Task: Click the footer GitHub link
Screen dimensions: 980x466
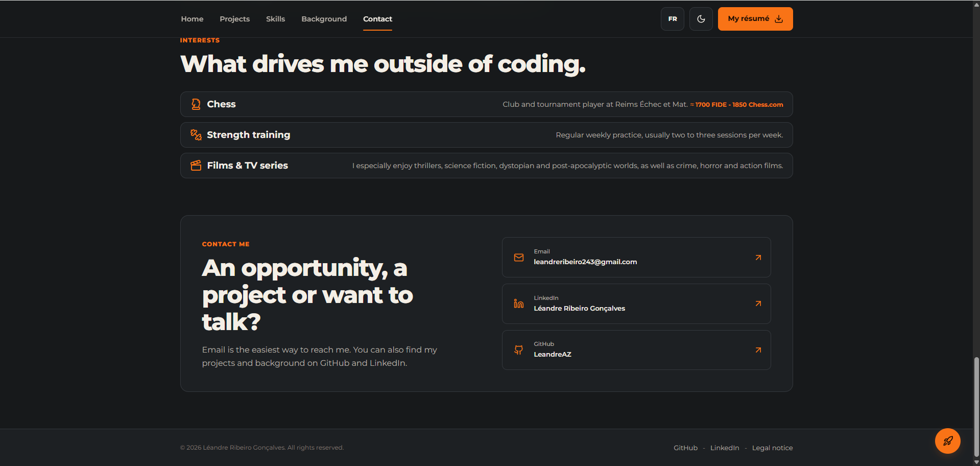Action: point(685,448)
